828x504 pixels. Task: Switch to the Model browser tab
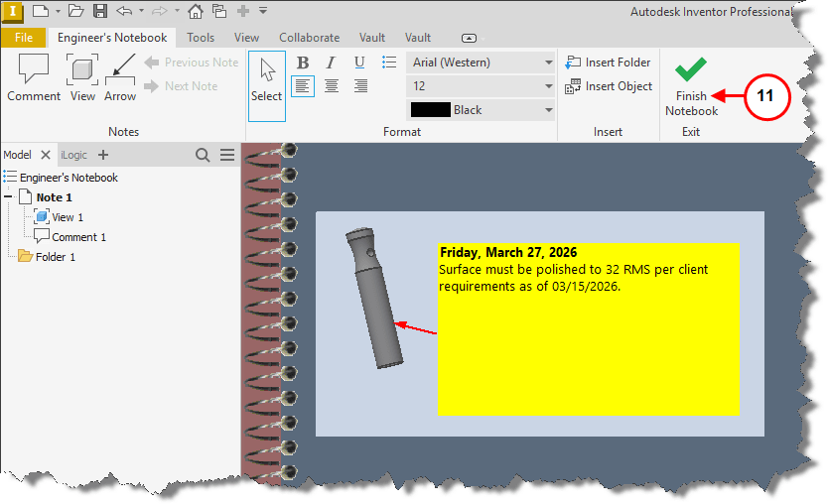18,155
